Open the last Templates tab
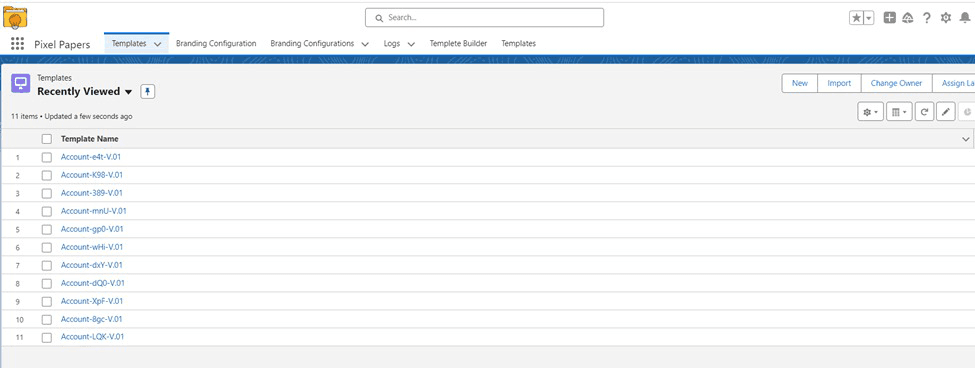The width and height of the screenshot is (975, 368). pos(519,44)
